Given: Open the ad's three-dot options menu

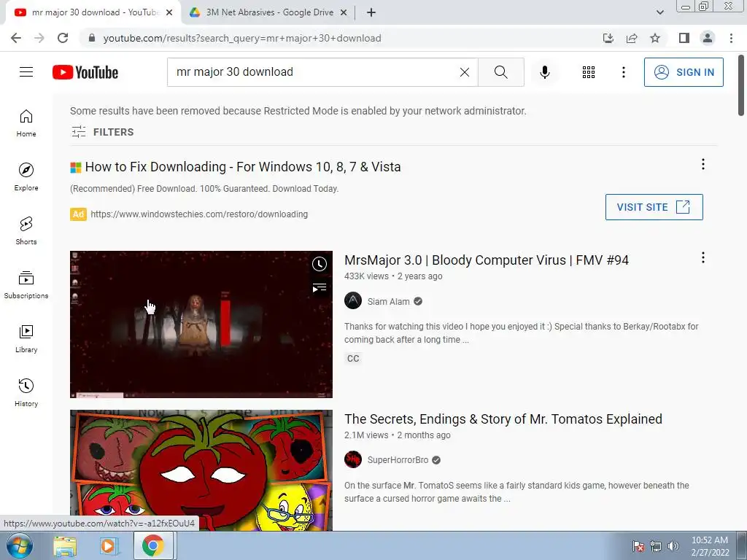Looking at the screenshot, I should (703, 164).
